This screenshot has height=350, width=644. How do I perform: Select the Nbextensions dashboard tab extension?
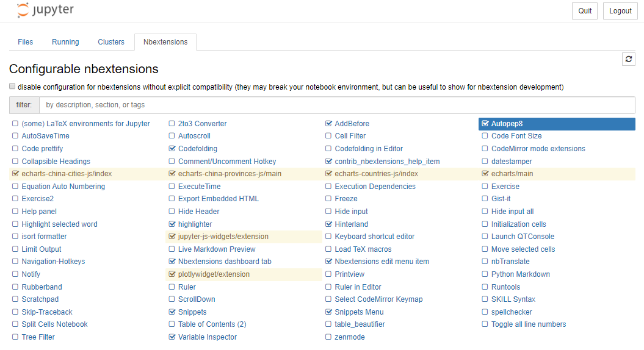coord(225,262)
